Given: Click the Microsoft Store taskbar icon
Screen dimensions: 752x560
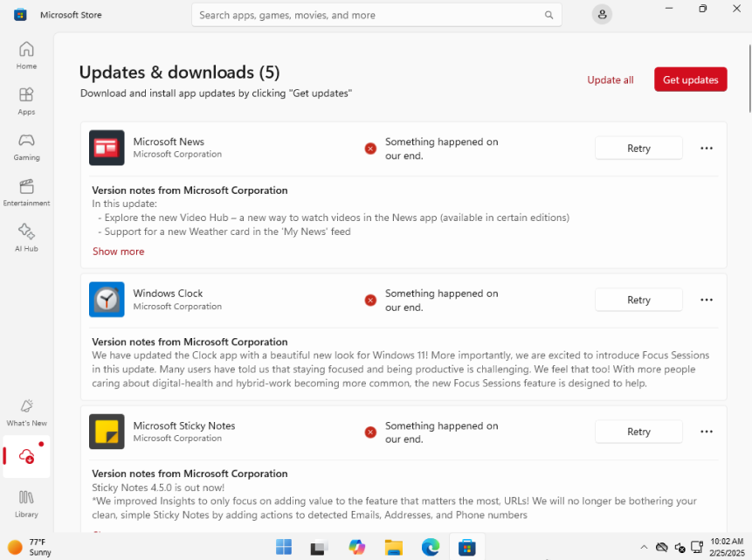Looking at the screenshot, I should tap(466, 547).
